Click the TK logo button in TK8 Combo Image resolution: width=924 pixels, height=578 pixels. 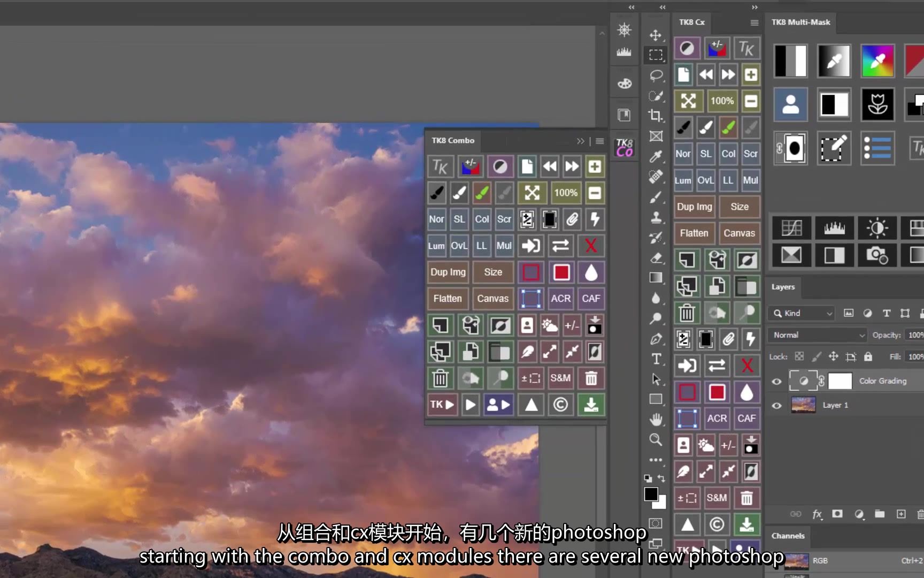pyautogui.click(x=440, y=167)
